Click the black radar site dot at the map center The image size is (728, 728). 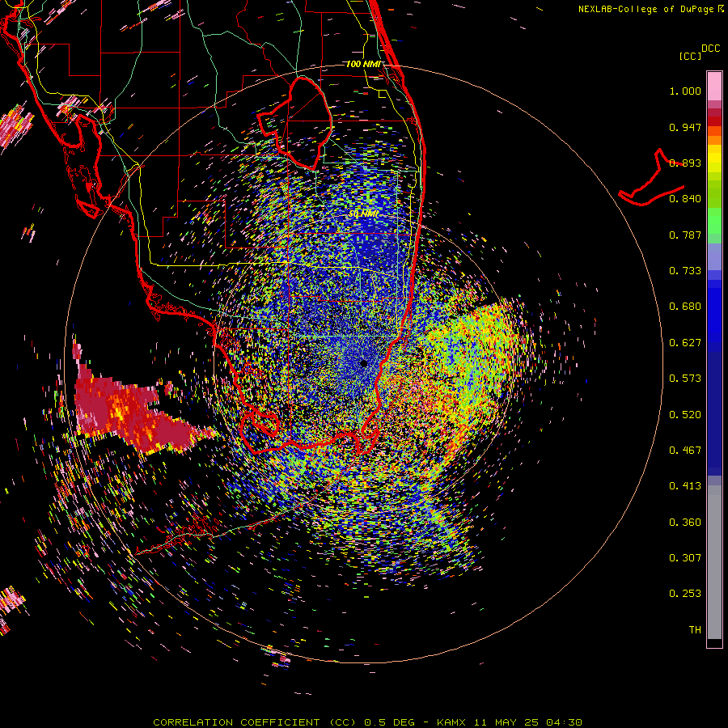tap(364, 363)
